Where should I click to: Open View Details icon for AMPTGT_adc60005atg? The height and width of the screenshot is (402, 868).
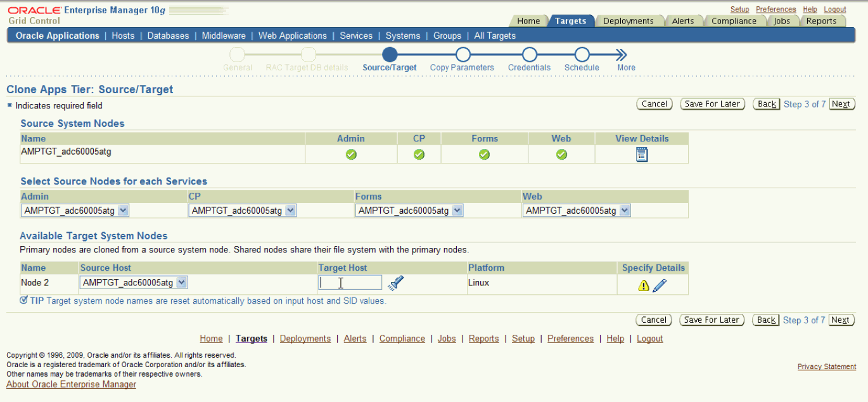click(x=642, y=154)
